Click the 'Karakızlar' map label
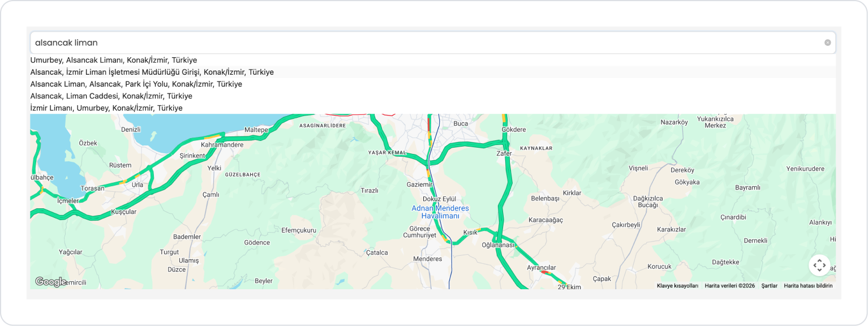868x326 pixels. click(x=671, y=230)
